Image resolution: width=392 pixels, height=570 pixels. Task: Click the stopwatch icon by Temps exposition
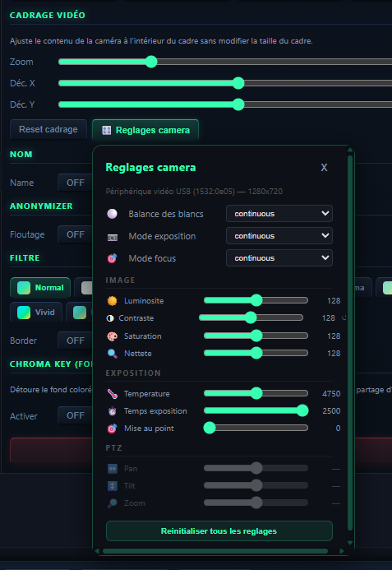(x=113, y=411)
